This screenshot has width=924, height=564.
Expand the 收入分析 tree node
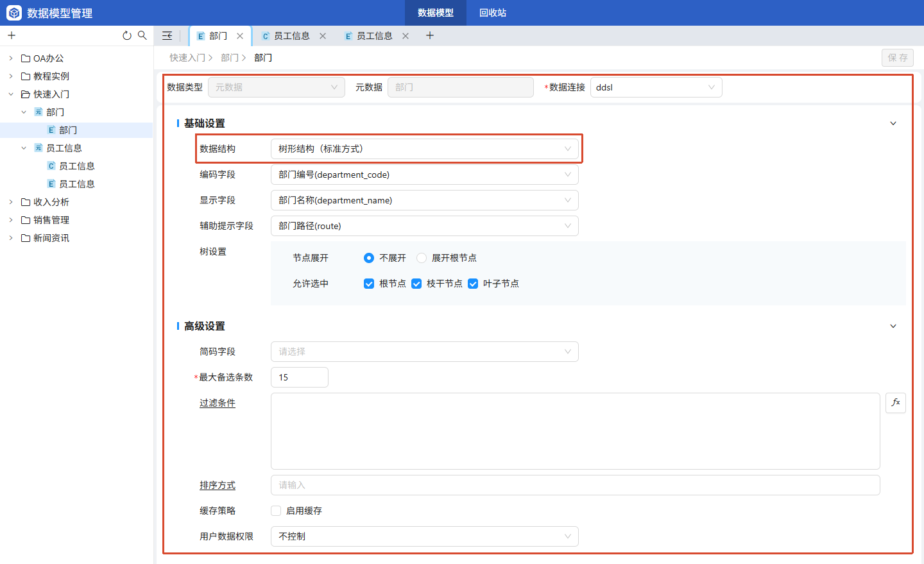point(11,202)
